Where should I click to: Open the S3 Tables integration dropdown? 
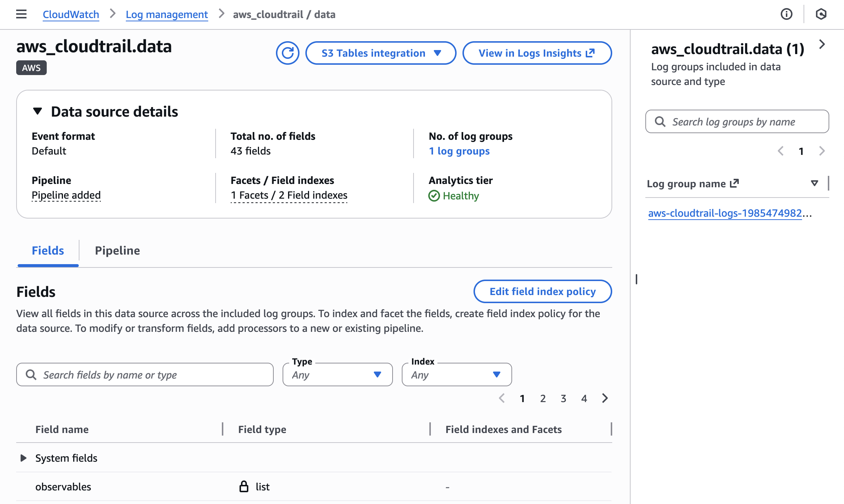click(x=380, y=53)
